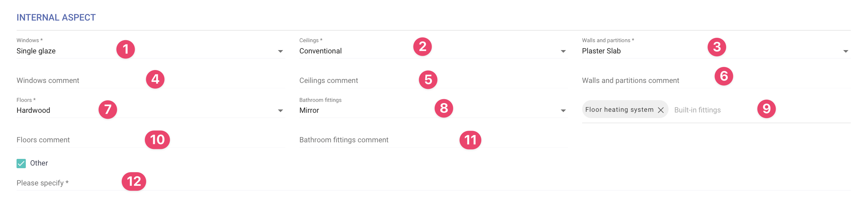868x205 pixels.
Task: Click the Plaster Slab selection
Action: [601, 51]
